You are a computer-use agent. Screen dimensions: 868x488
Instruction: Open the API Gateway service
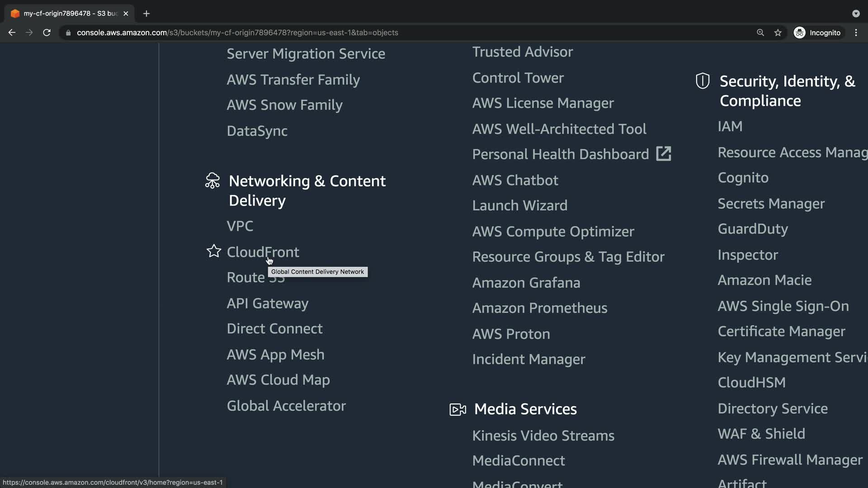point(267,303)
